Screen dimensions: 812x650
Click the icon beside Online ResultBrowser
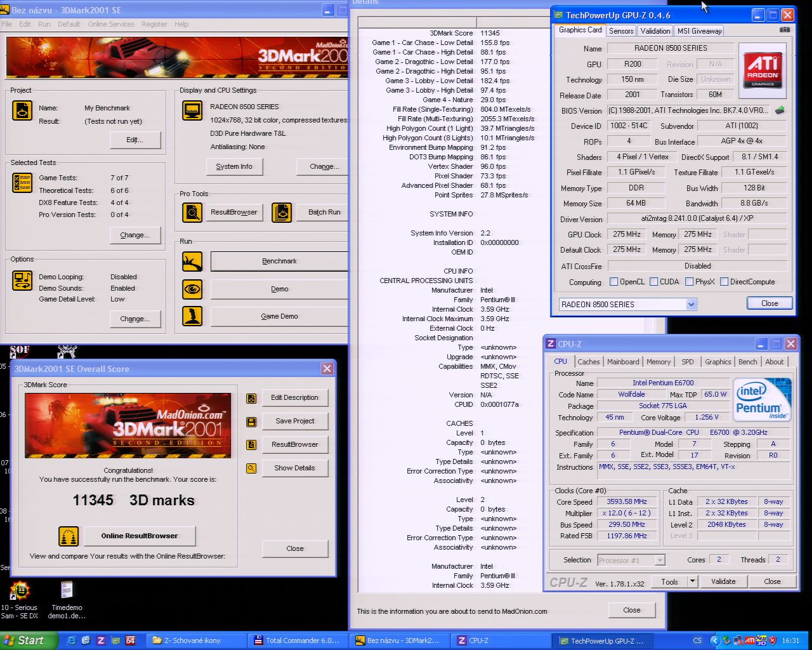click(x=69, y=536)
